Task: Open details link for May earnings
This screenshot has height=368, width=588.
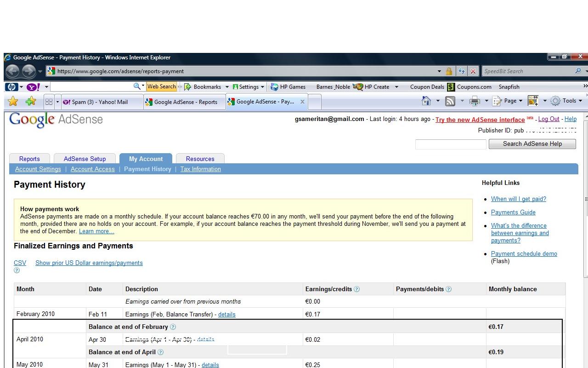Action: pos(210,365)
